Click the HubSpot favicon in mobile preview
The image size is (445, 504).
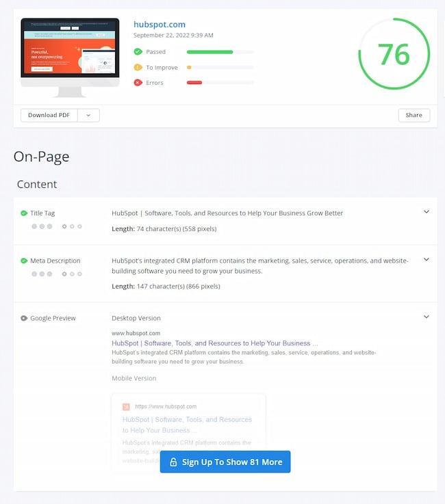[x=126, y=407]
